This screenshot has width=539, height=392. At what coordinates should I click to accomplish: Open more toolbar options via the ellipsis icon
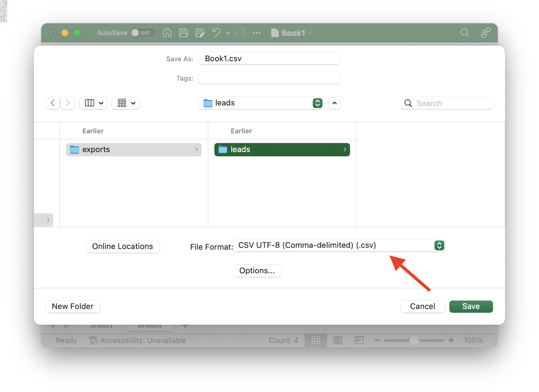[257, 33]
